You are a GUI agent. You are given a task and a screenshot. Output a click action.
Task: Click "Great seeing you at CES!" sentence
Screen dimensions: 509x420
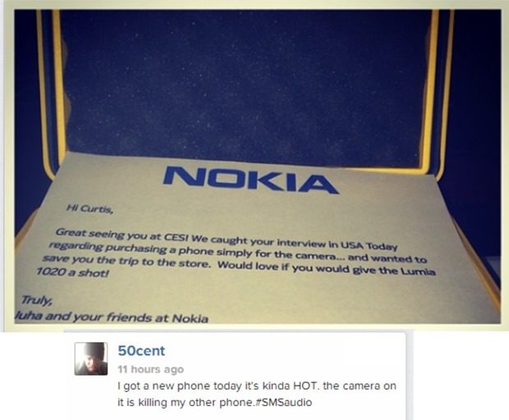point(122,235)
